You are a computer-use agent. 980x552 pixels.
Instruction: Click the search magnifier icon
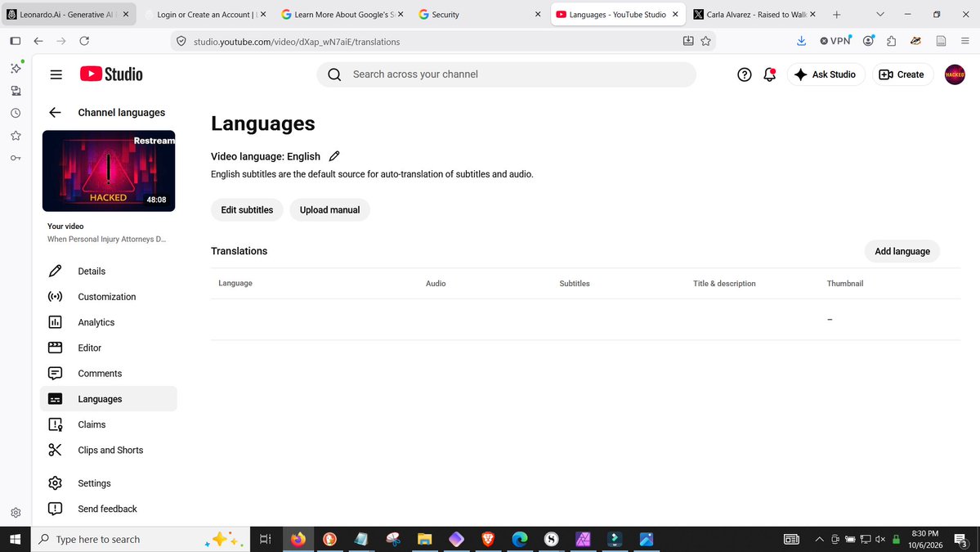coord(334,74)
